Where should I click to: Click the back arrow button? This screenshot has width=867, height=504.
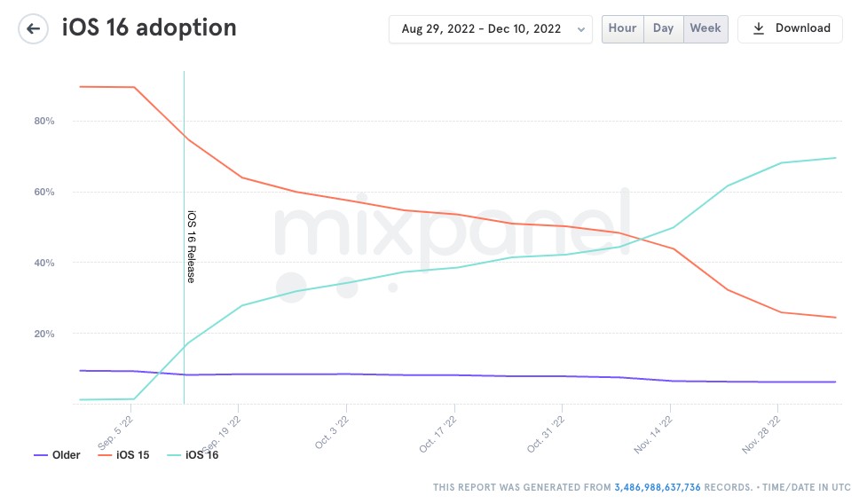33,28
